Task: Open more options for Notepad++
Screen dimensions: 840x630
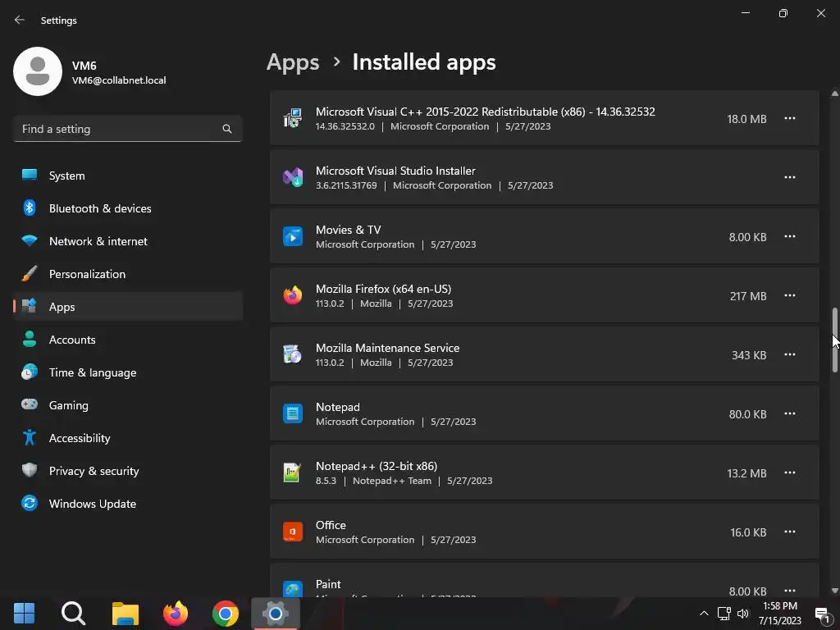Action: pyautogui.click(x=790, y=472)
